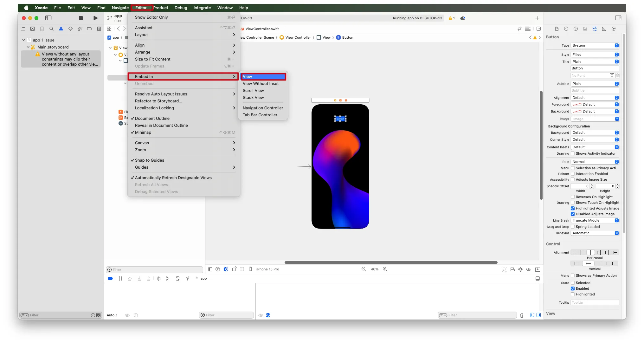Viewport: 644px width, 343px height.
Task: Open the Connections inspector icon
Action: [614, 29]
